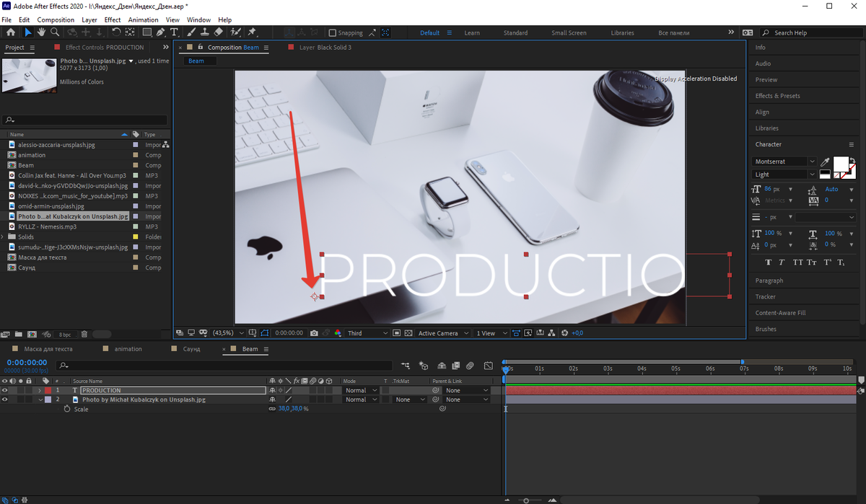The width and height of the screenshot is (866, 504).
Task: Click the Toggle Transparency Grid icon
Action: [x=408, y=333]
